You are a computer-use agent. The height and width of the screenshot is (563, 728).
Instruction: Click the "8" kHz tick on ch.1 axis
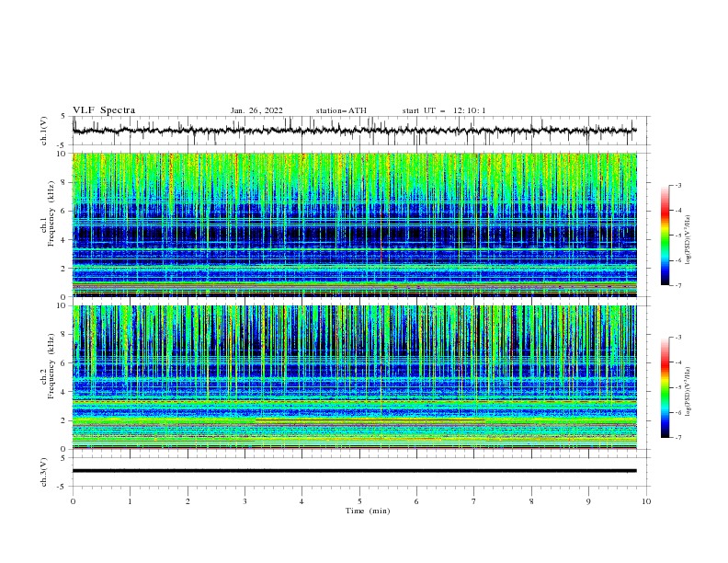point(64,182)
